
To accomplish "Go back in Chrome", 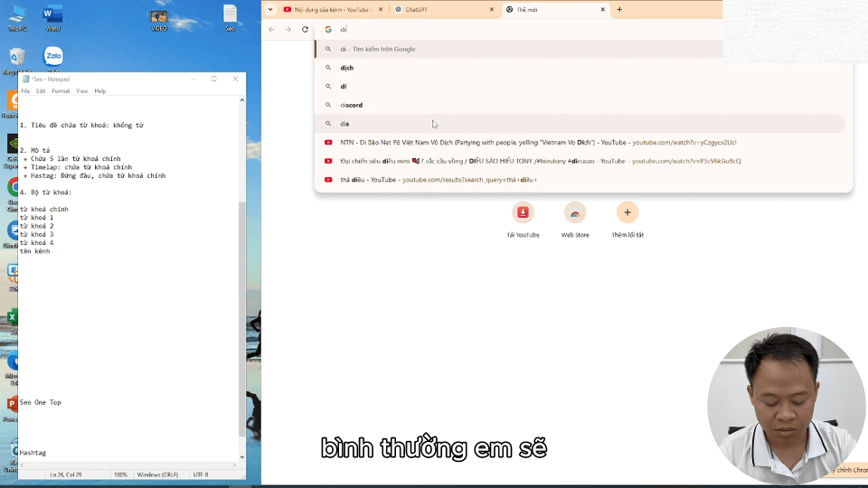I will point(272,29).
